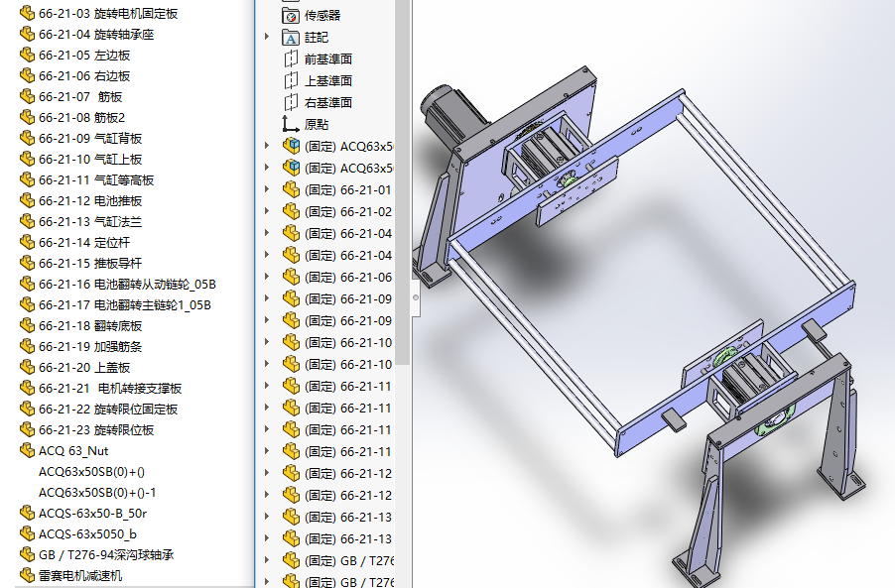The height and width of the screenshot is (588, 895).
Task: Click the first (固定) GB / T276 part icon
Action: pyautogui.click(x=291, y=560)
